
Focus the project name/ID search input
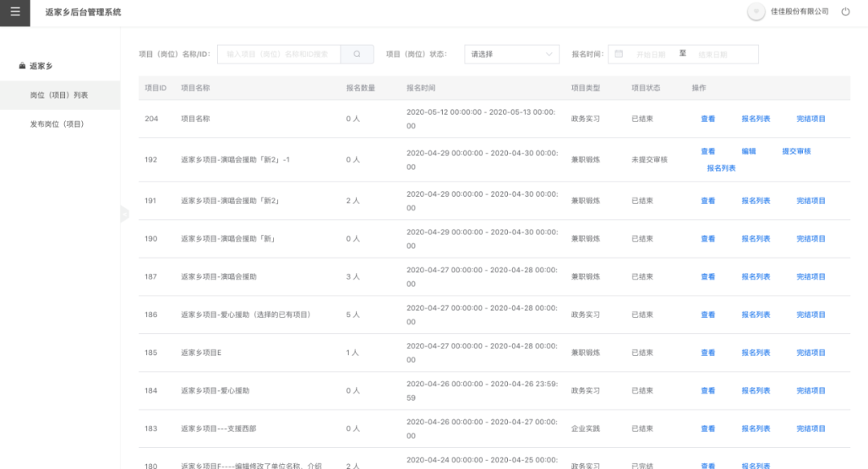279,54
